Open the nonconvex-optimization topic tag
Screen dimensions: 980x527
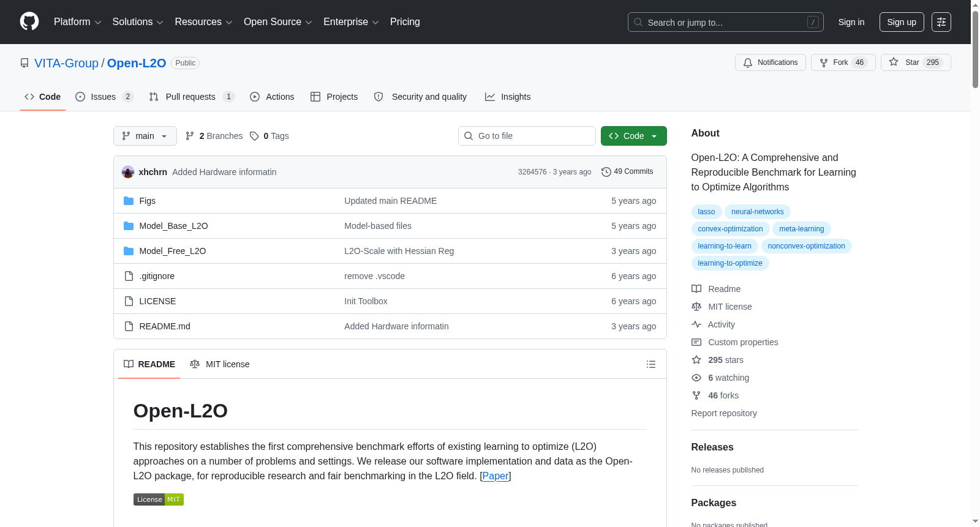pyautogui.click(x=807, y=246)
